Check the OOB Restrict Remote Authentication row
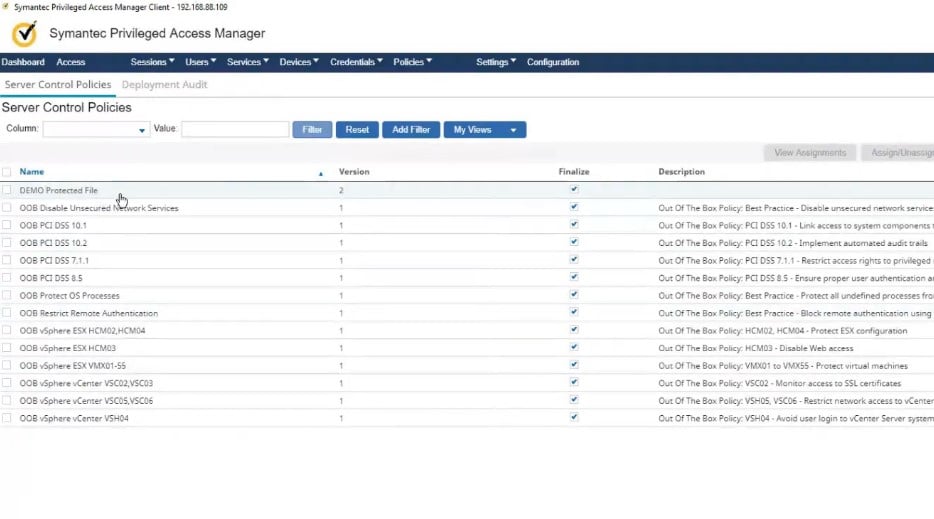The image size is (934, 519). (7, 313)
